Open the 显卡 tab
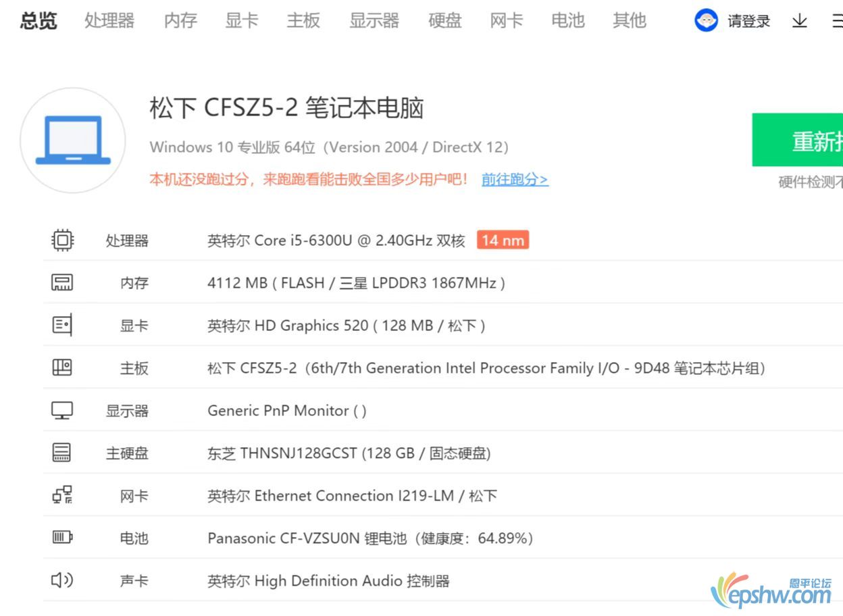 click(242, 21)
